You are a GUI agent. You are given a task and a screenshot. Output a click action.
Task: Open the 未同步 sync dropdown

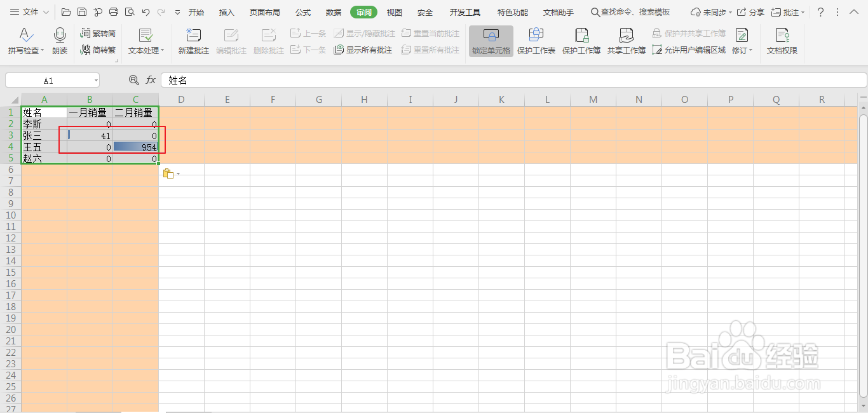(x=712, y=12)
